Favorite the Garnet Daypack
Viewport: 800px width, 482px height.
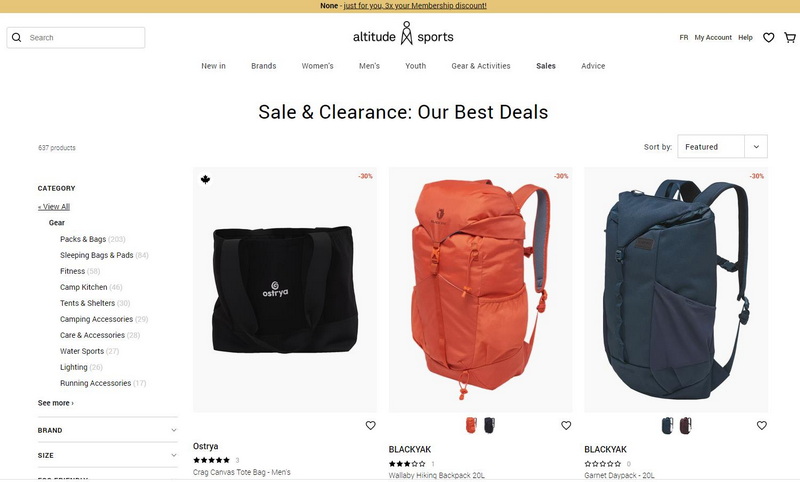(761, 425)
